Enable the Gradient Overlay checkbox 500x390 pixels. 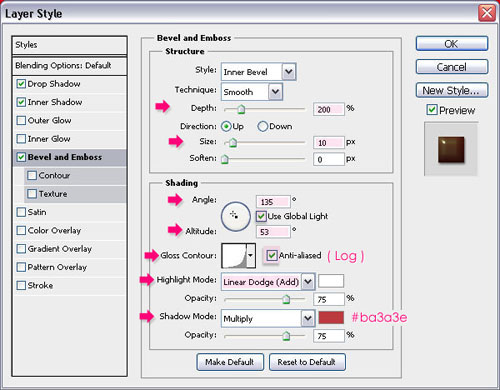[x=21, y=249]
